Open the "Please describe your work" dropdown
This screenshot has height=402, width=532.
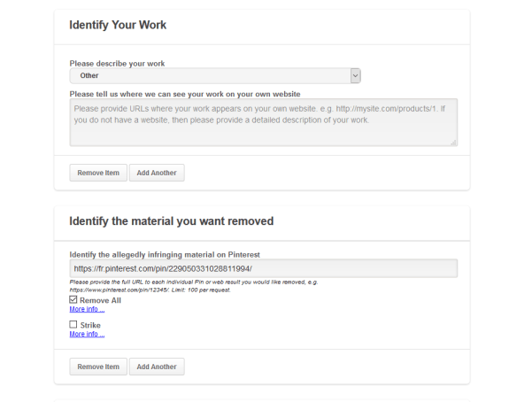click(215, 75)
